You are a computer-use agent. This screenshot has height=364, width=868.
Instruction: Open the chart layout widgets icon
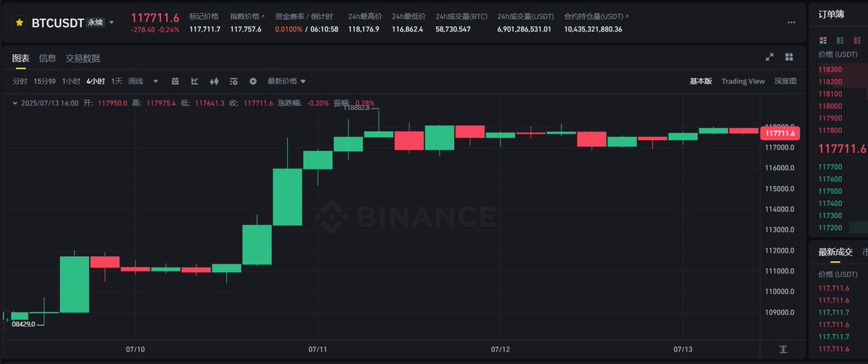coord(789,57)
